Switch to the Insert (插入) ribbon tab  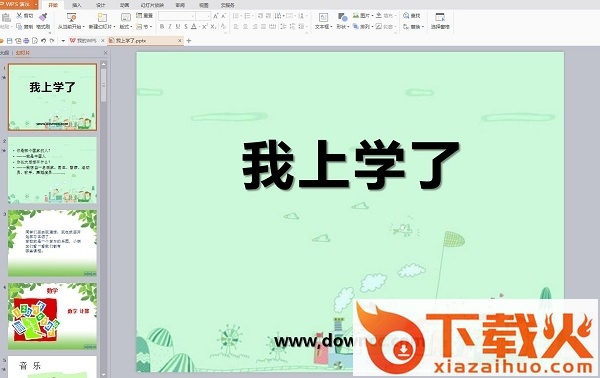coord(77,5)
